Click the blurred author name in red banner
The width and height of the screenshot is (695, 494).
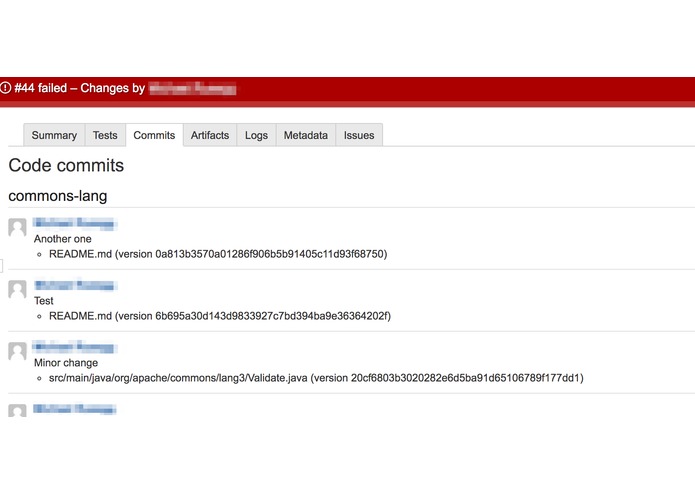pos(192,88)
